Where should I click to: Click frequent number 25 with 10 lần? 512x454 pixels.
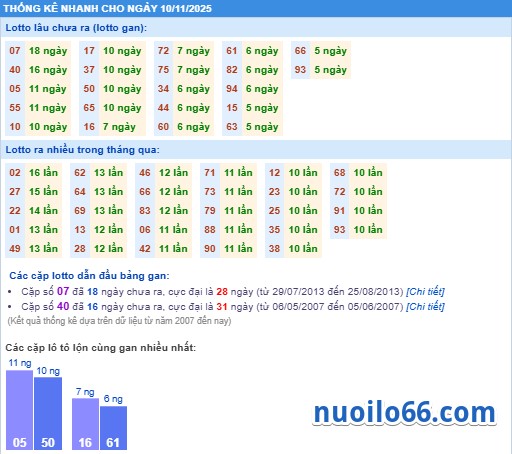pyautogui.click(x=274, y=211)
